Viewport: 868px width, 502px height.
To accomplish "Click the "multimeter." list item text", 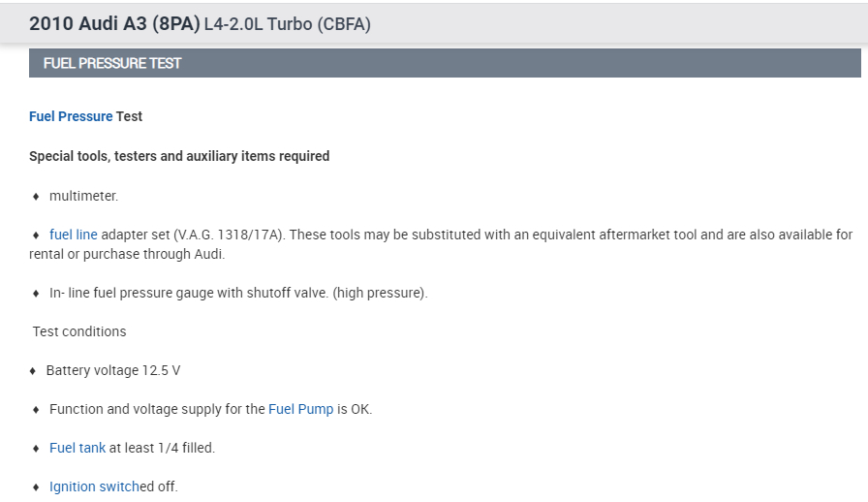I will click(83, 196).
